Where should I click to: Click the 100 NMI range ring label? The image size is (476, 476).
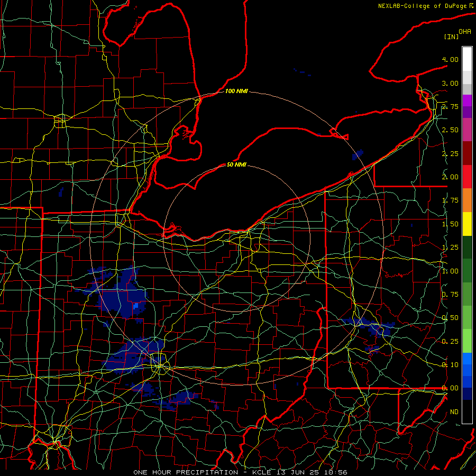pyautogui.click(x=236, y=91)
